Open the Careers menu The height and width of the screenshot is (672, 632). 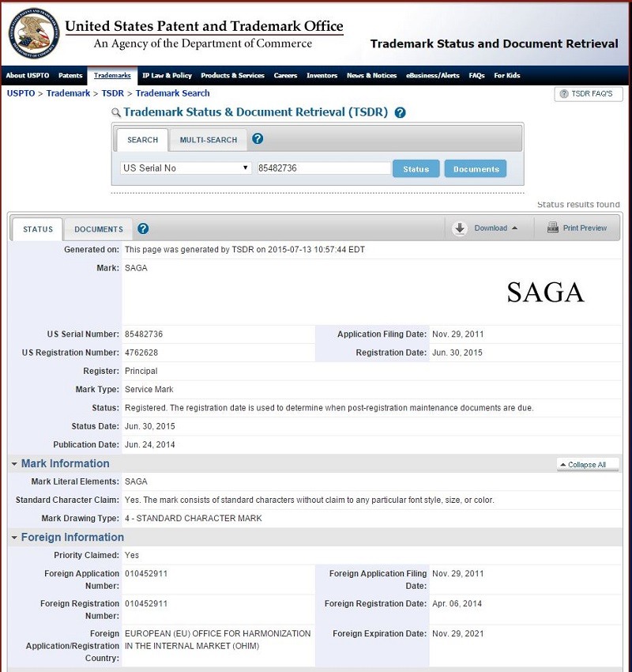[x=285, y=75]
